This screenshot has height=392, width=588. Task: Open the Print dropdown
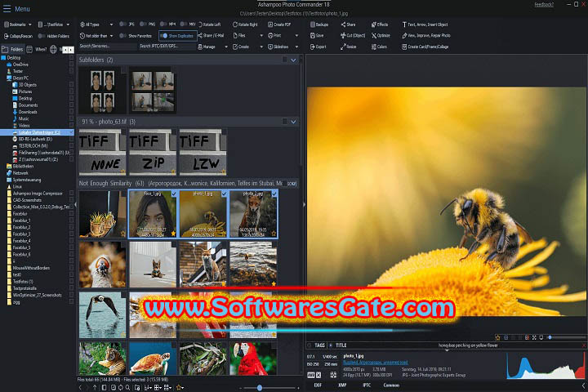283,35
